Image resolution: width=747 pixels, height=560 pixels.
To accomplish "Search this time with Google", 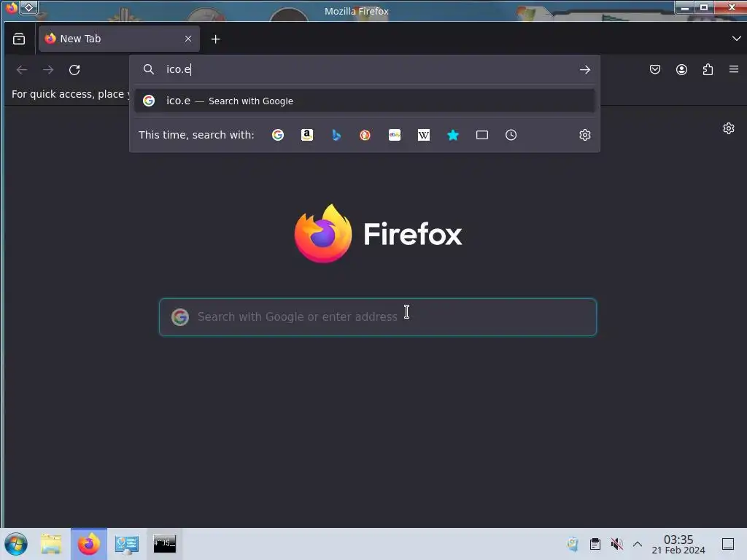I will (x=278, y=135).
